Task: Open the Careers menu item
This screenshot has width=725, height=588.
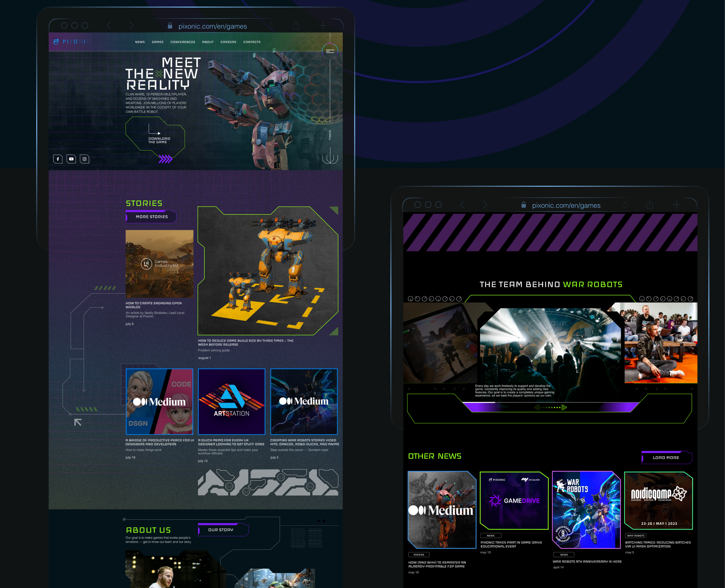Action: click(x=228, y=42)
